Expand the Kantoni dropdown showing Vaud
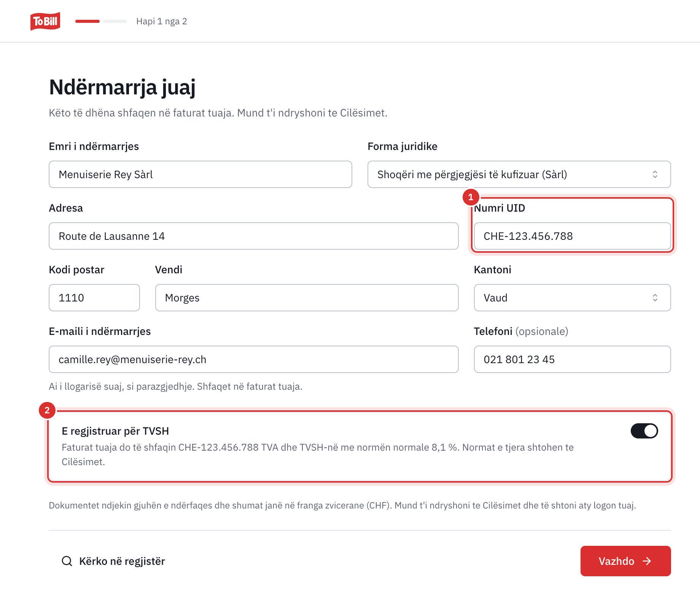This screenshot has width=700, height=609. tap(572, 298)
